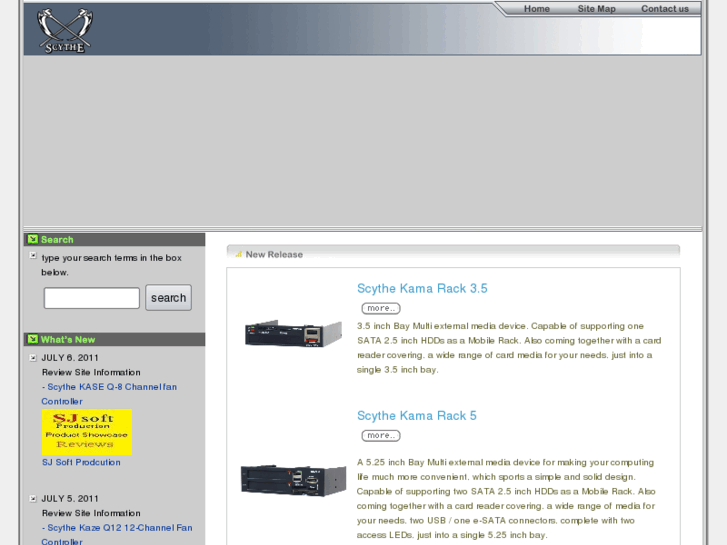Screen dimensions: 727x545
Task: Follow the SJ Soft Prodcution link
Action: click(x=81, y=462)
